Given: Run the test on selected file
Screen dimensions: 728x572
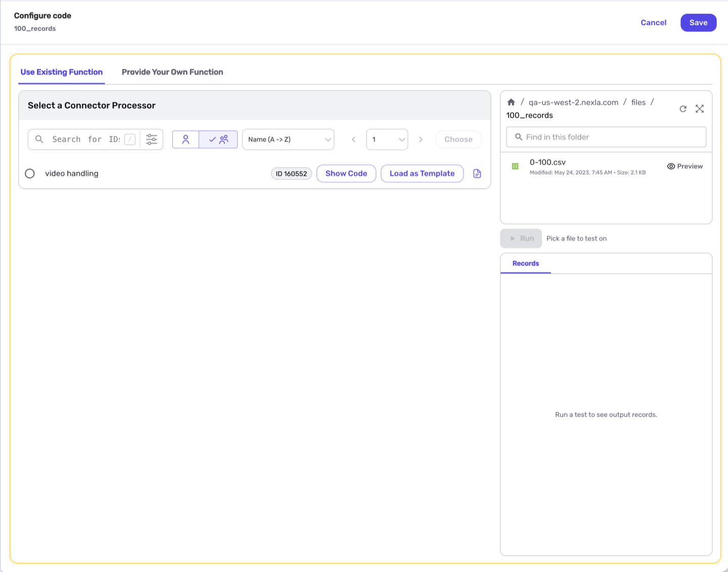Looking at the screenshot, I should click(x=521, y=239).
